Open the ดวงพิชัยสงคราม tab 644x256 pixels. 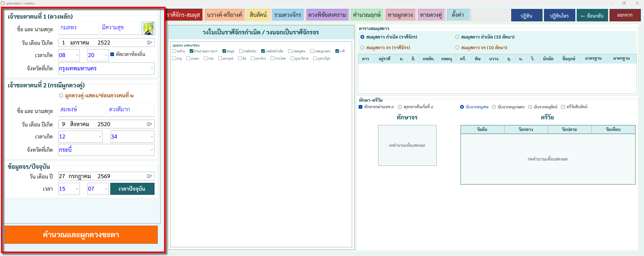pos(327,15)
